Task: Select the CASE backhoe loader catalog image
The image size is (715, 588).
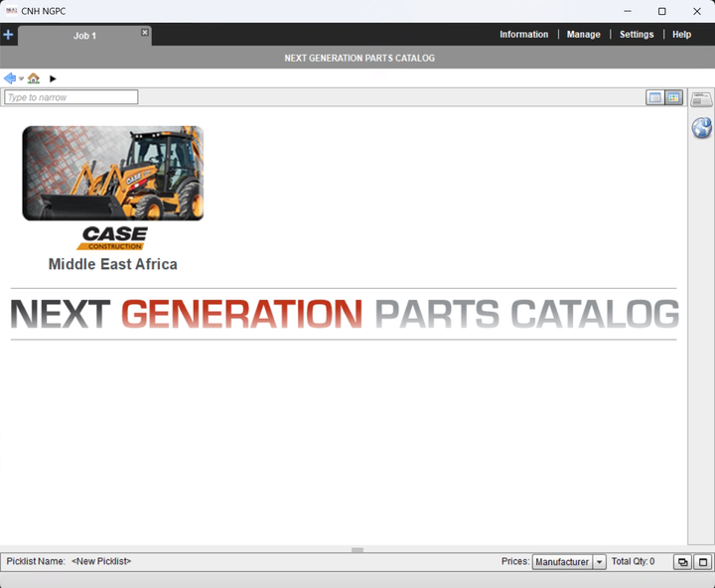Action: click(x=113, y=174)
